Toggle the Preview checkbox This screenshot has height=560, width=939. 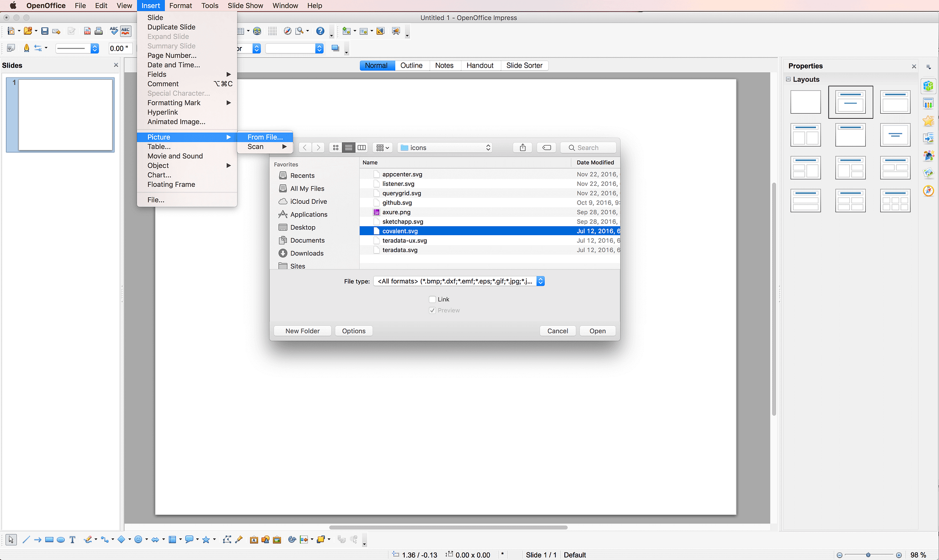click(432, 310)
